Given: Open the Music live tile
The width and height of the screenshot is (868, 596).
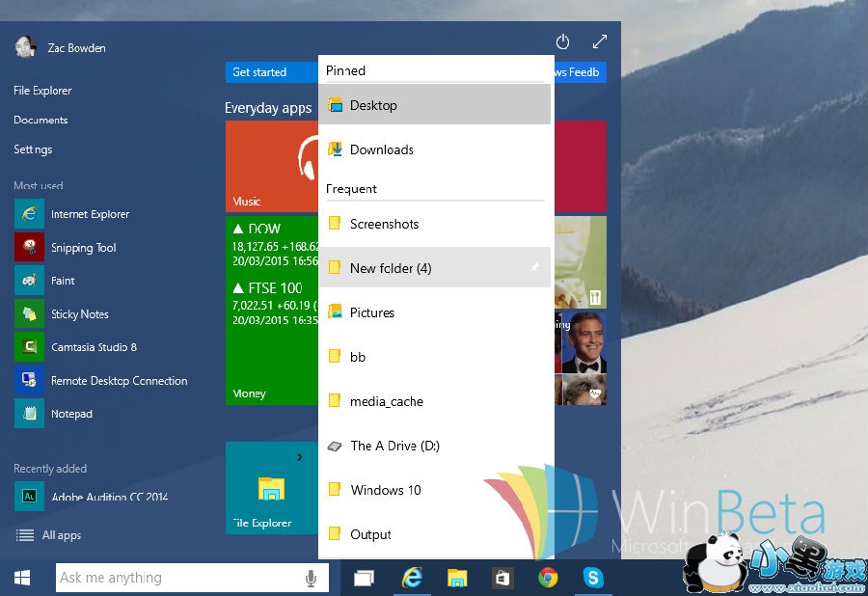Looking at the screenshot, I should coord(272,166).
